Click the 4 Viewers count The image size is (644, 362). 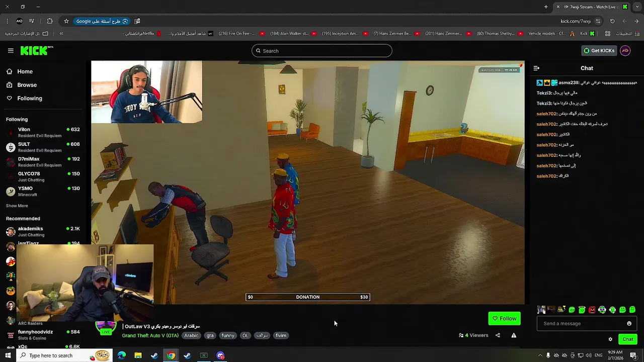[473, 335]
